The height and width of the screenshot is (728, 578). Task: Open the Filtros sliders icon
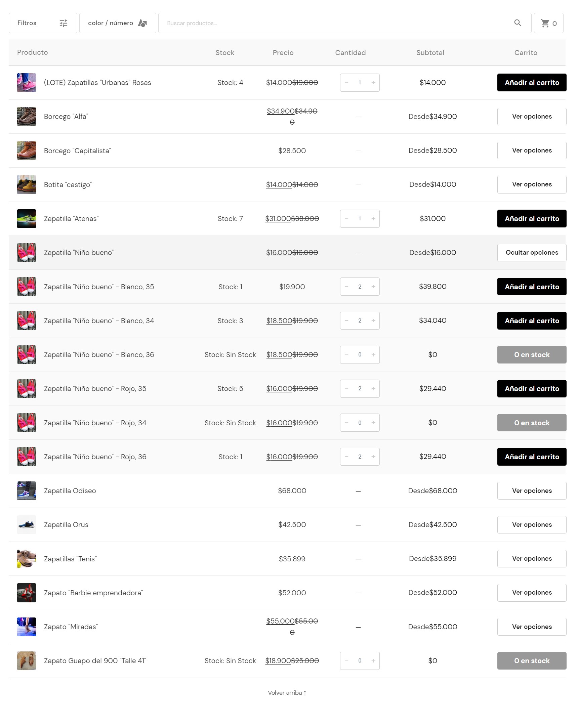tap(64, 23)
